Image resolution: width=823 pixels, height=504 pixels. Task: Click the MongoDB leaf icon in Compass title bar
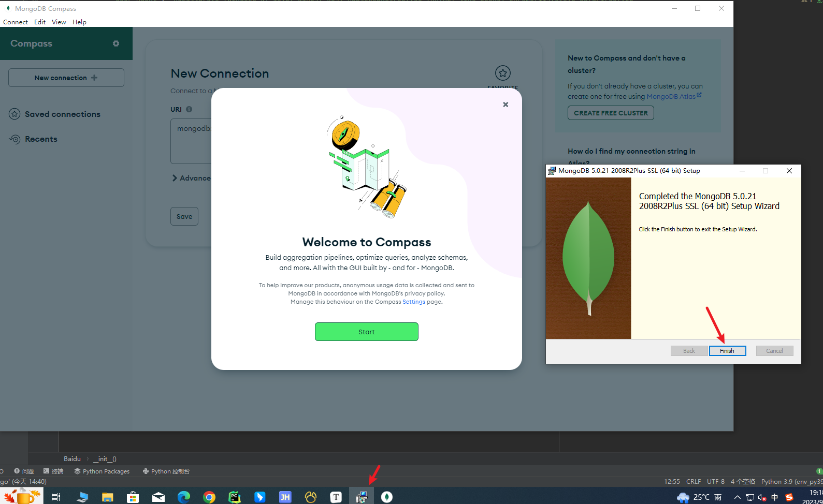tap(8, 8)
